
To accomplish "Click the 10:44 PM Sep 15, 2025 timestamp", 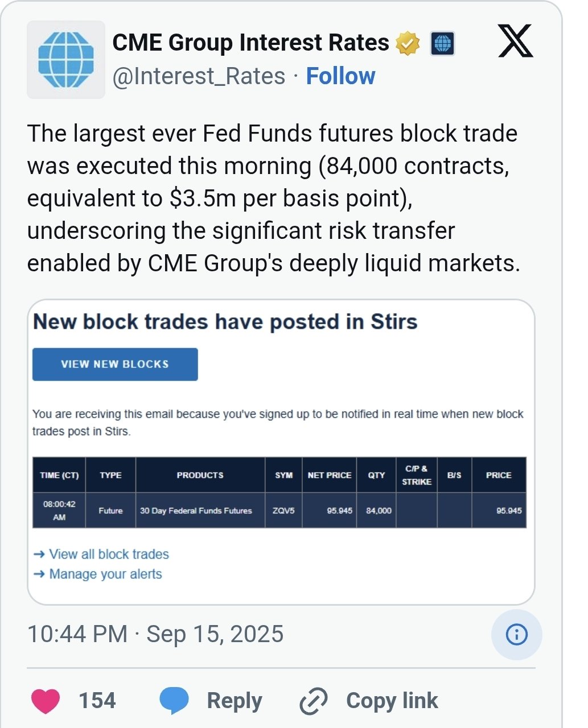I will coord(155,634).
